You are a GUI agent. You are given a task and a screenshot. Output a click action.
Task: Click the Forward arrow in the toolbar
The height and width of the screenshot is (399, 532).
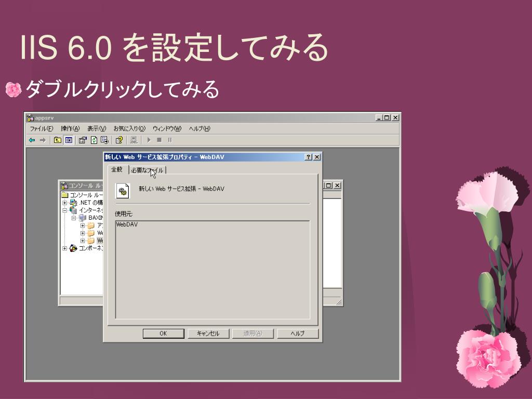(x=43, y=140)
